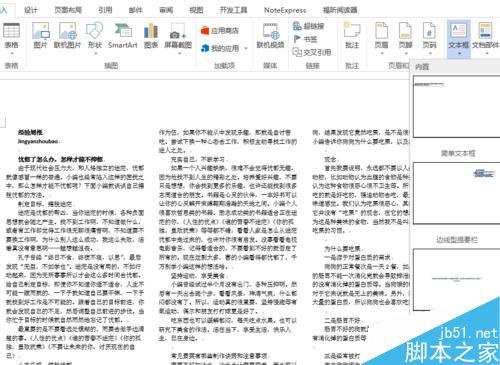Insert a 超链接 hyperlink
Viewport: 500px width, 365px height.
[x=308, y=26]
